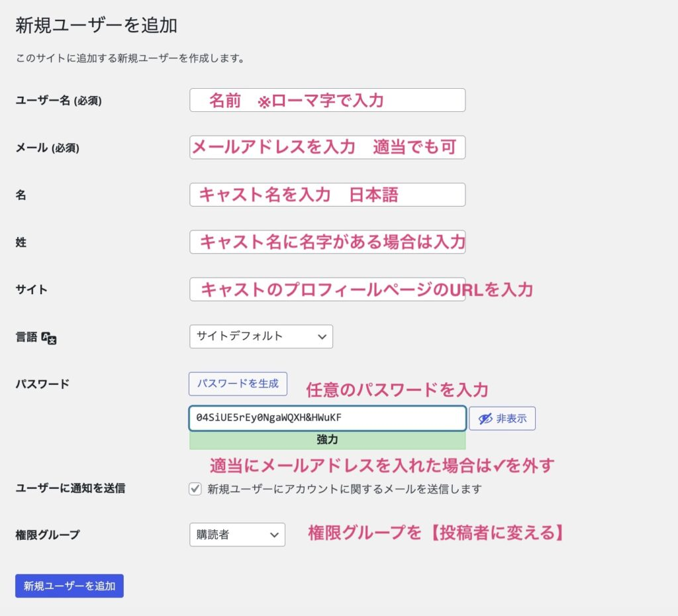Toggle the new user notification email checkbox
The width and height of the screenshot is (678, 616).
(x=195, y=489)
